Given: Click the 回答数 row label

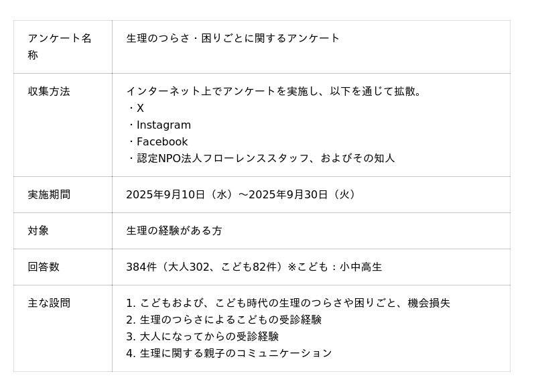Looking at the screenshot, I should [44, 267].
